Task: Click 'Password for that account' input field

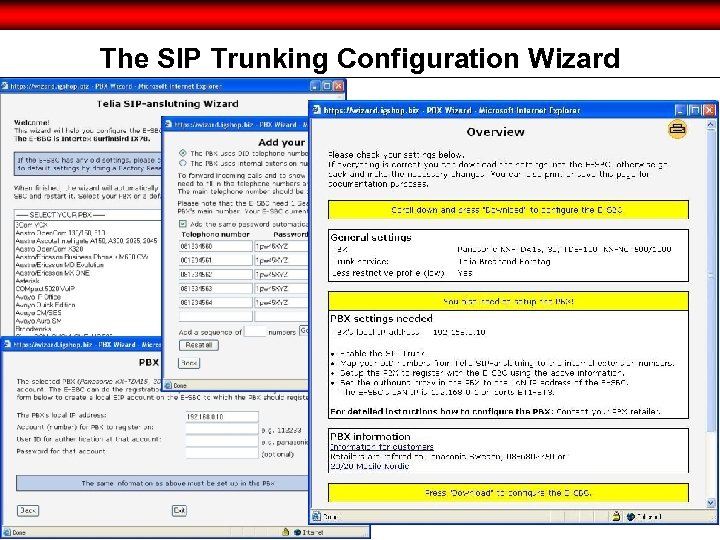Action: (x=222, y=453)
